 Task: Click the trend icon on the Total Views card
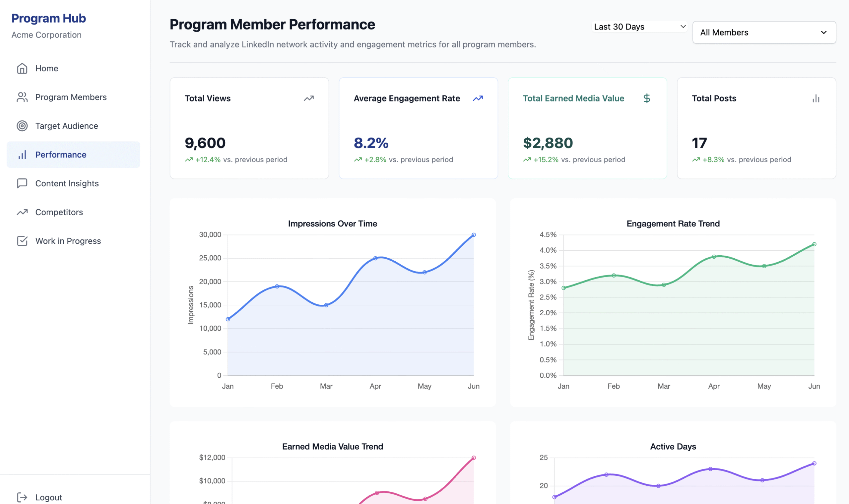[309, 98]
